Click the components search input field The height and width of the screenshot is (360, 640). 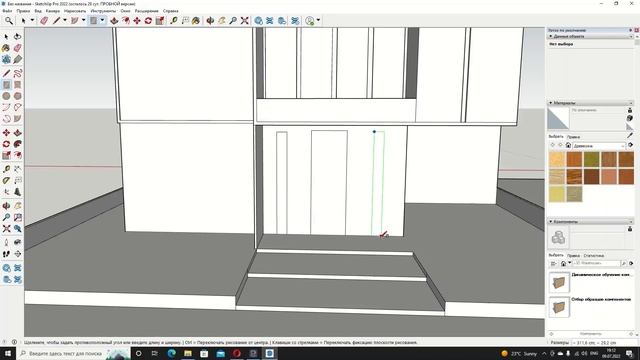596,264
